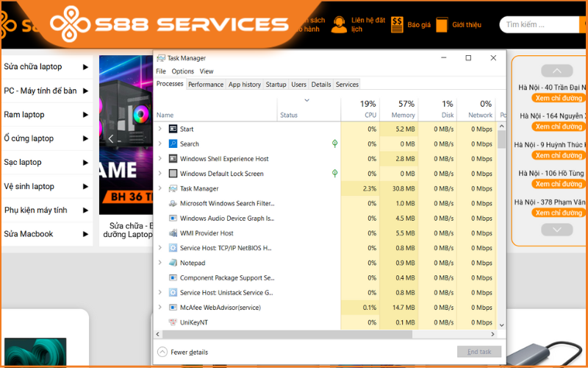Click the vertical scrollbar down arrow in Task Manager
The height and width of the screenshot is (368, 588).
[501, 325]
